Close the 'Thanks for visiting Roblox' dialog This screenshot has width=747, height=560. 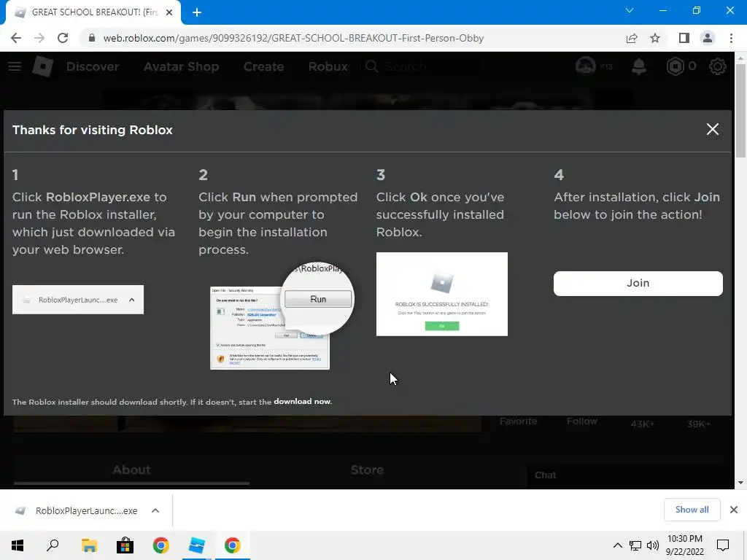pyautogui.click(x=712, y=129)
